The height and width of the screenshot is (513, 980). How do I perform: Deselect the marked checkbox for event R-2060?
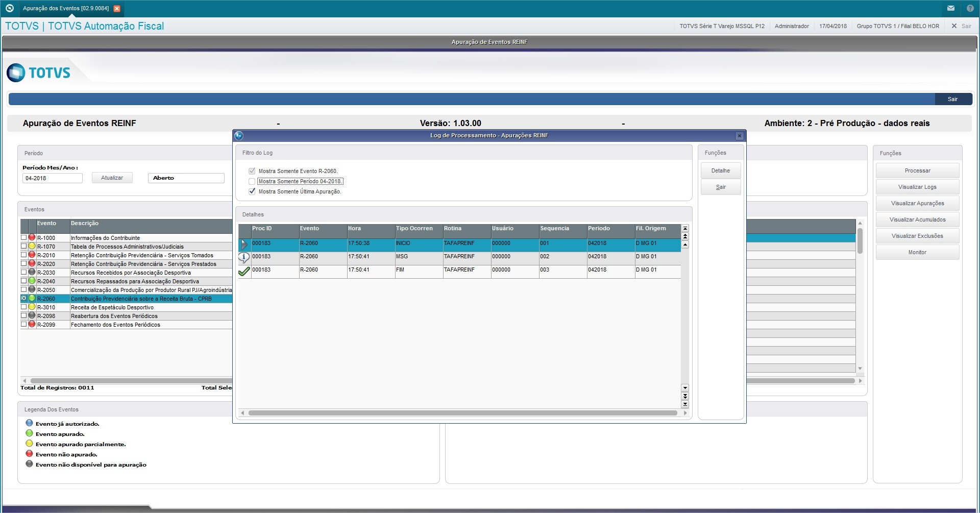23,299
